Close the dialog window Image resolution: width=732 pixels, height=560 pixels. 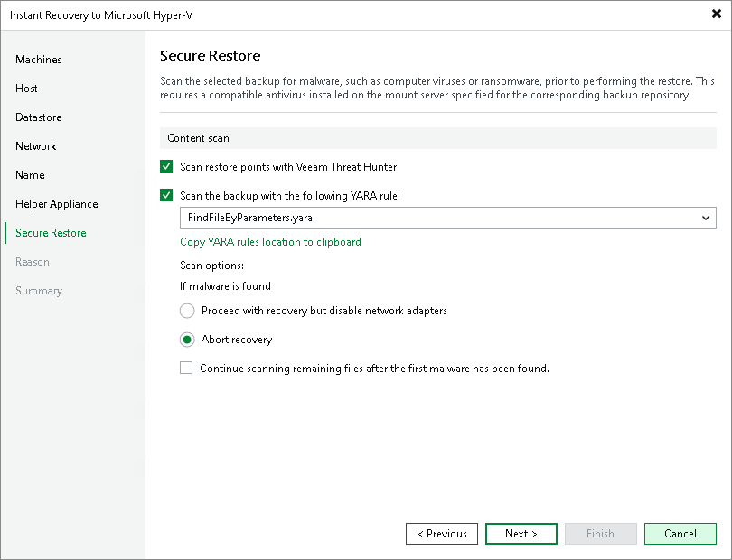point(715,14)
